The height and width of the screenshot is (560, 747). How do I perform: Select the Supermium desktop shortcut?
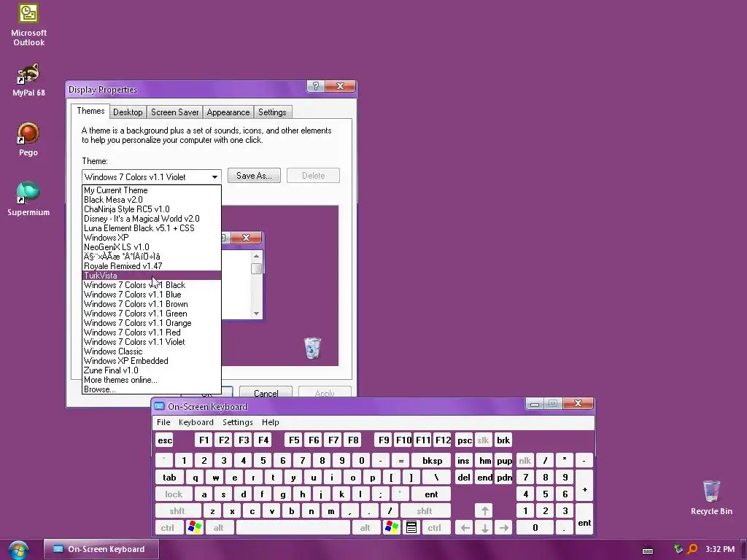(x=28, y=199)
